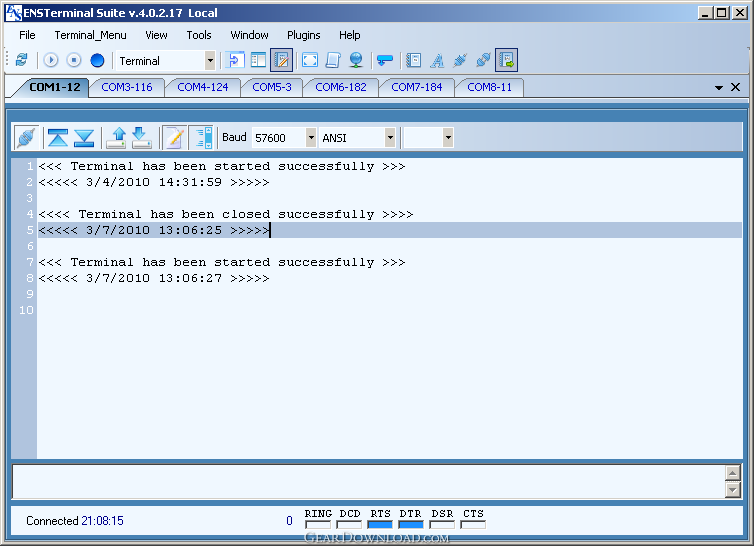The image size is (754, 546).
Task: Click the disconnected plug icon in main toolbar
Action: click(460, 60)
